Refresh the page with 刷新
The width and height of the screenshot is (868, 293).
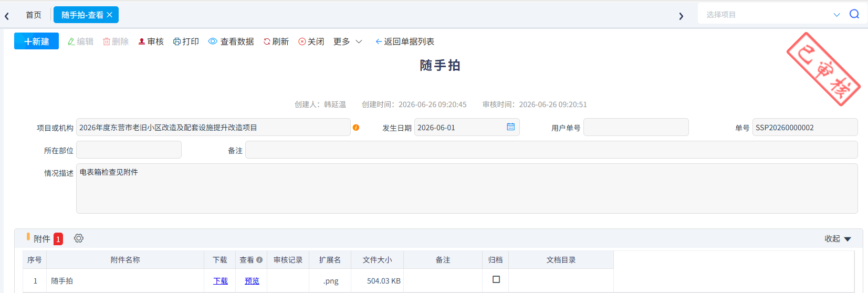(x=276, y=41)
